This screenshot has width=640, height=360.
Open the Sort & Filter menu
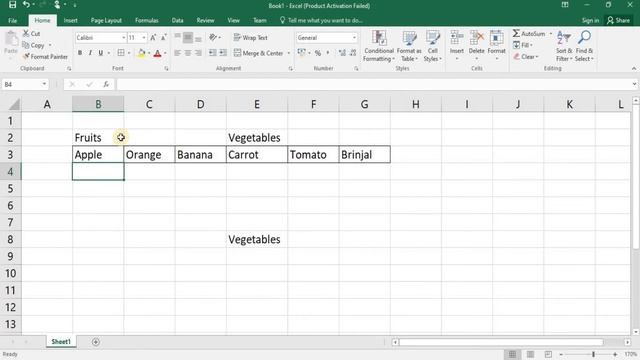564,46
